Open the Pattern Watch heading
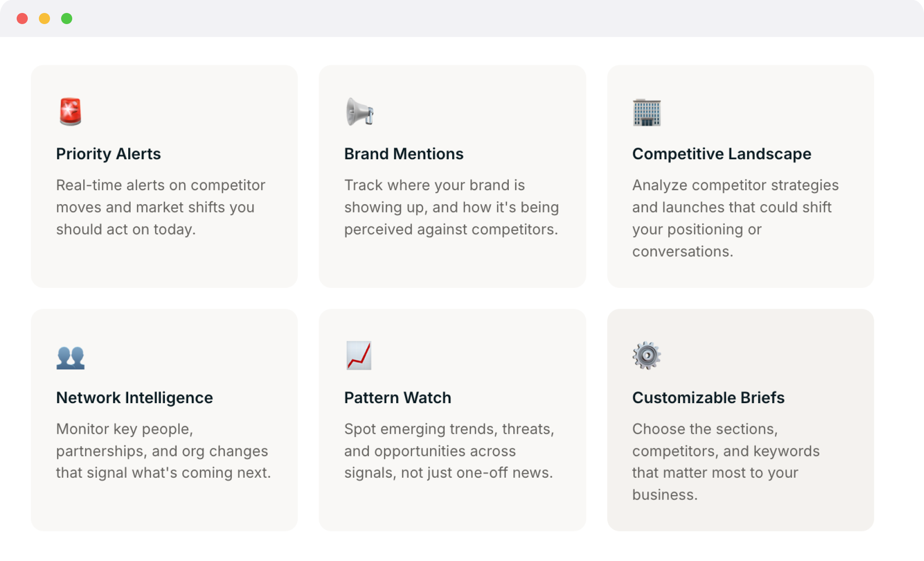Viewport: 924px width, 561px height. [x=398, y=398]
